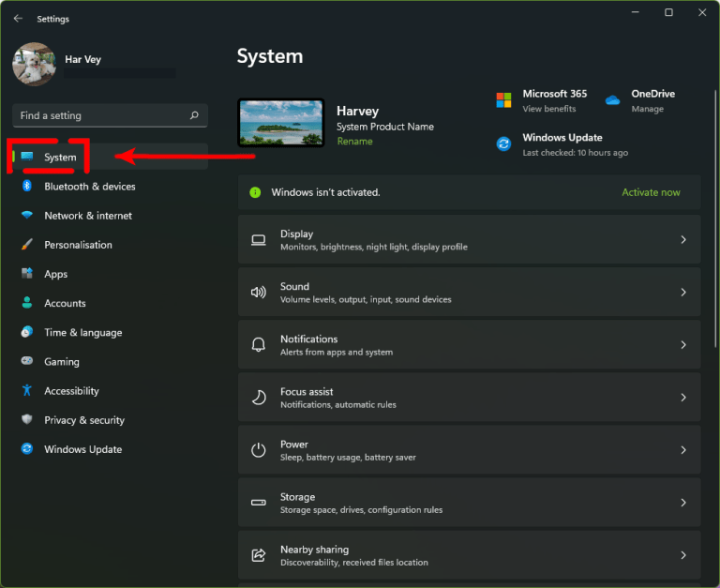Maximize the Settings window

(668, 12)
